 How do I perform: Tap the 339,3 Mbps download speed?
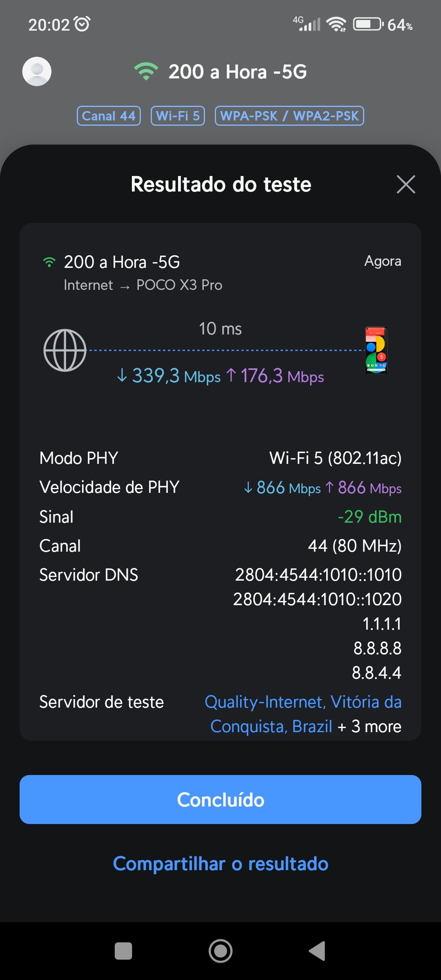click(x=169, y=376)
